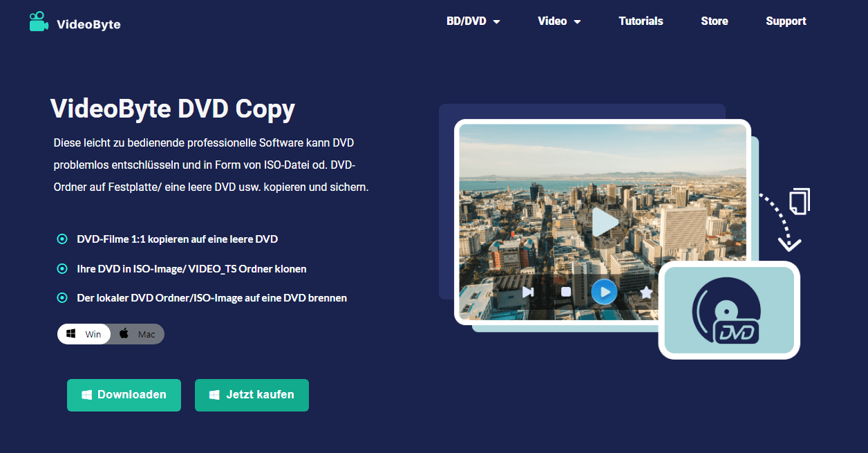Go to the Store page
868x453 pixels.
(x=714, y=21)
